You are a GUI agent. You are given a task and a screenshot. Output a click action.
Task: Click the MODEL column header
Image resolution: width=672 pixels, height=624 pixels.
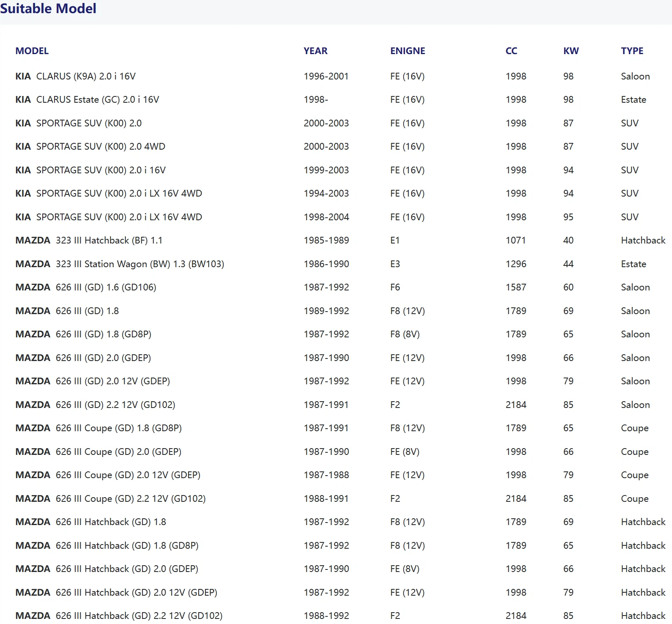pyautogui.click(x=32, y=51)
